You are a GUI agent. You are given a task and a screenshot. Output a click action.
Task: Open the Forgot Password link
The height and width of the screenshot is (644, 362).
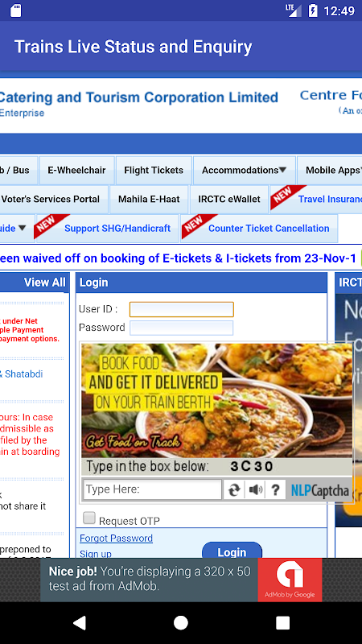[116, 538]
